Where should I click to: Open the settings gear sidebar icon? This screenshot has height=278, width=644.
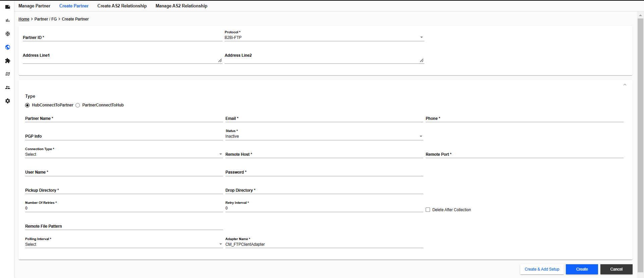[x=7, y=101]
